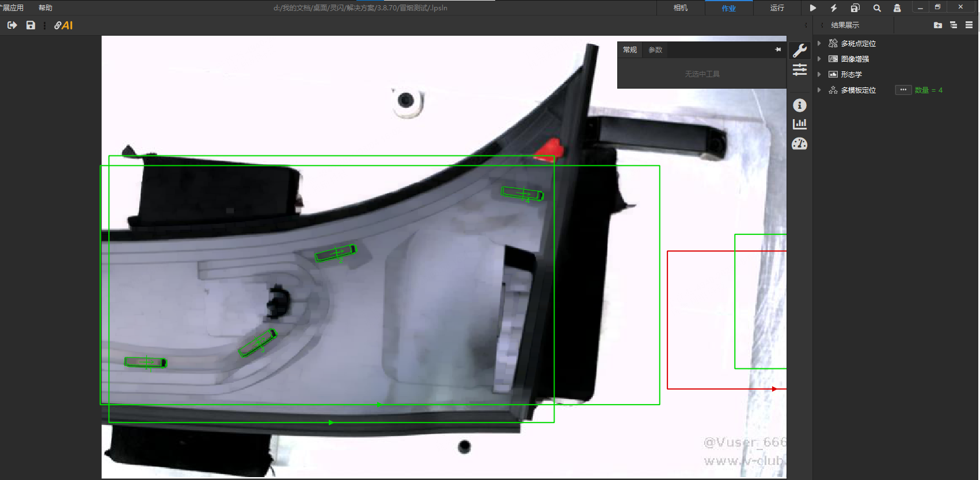Open the wrench tool settings panel
The height and width of the screenshot is (480, 980).
pos(800,51)
